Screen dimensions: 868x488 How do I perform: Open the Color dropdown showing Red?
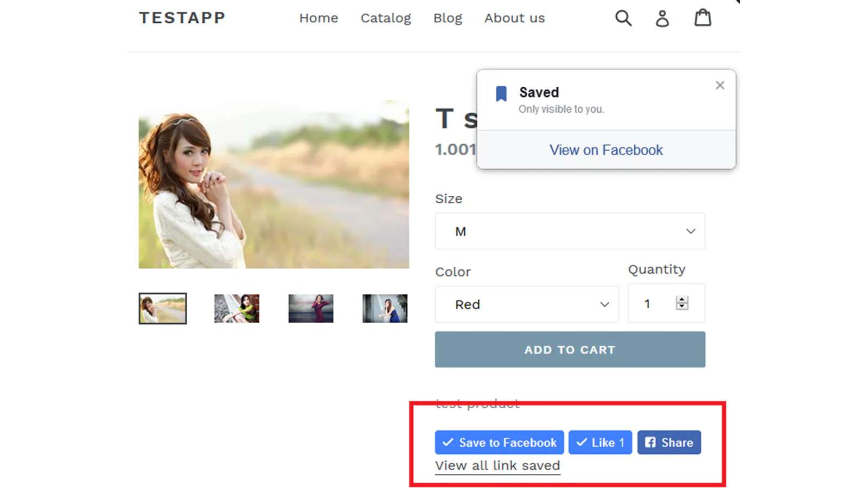[x=526, y=305]
